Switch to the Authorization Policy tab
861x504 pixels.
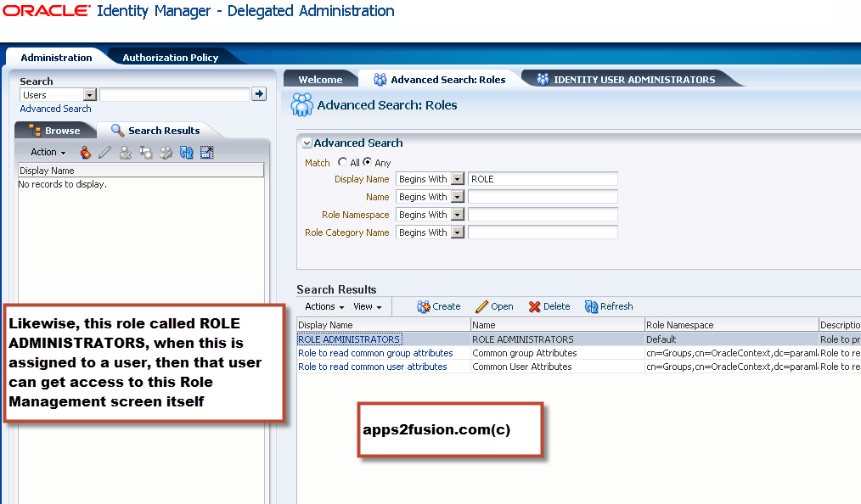(x=170, y=58)
